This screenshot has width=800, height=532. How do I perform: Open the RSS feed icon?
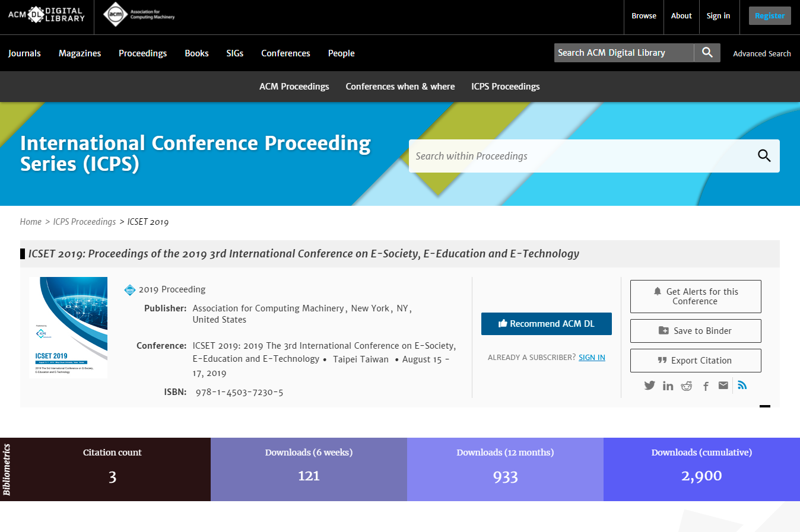[x=742, y=386]
